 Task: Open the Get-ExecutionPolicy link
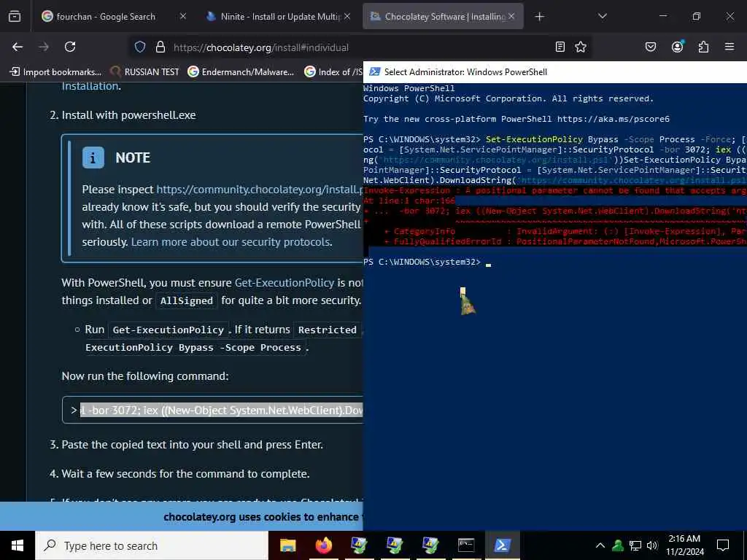(x=285, y=282)
